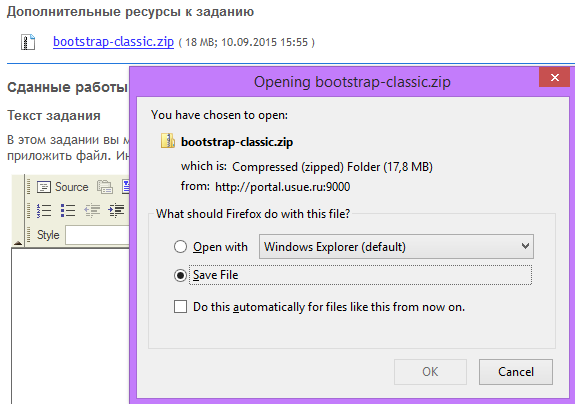Click the dialog title Opening bootstrap-classic.zip
The height and width of the screenshot is (404, 575).
tap(352, 82)
